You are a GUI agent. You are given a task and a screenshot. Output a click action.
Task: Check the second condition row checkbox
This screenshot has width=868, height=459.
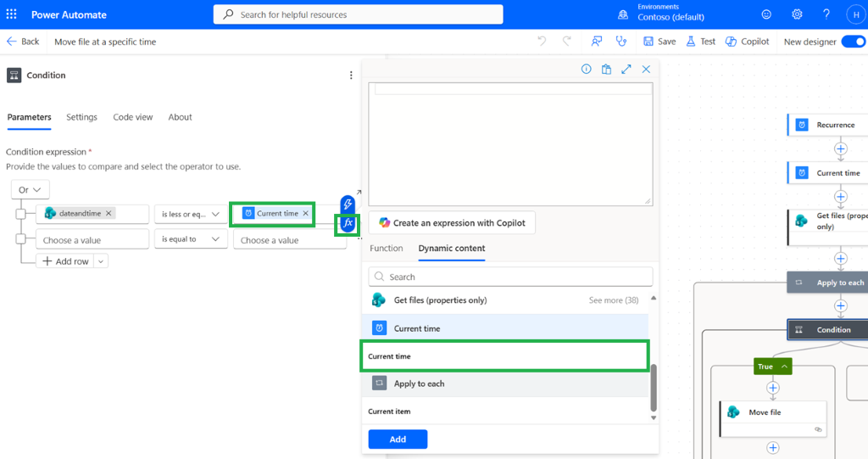(21, 239)
